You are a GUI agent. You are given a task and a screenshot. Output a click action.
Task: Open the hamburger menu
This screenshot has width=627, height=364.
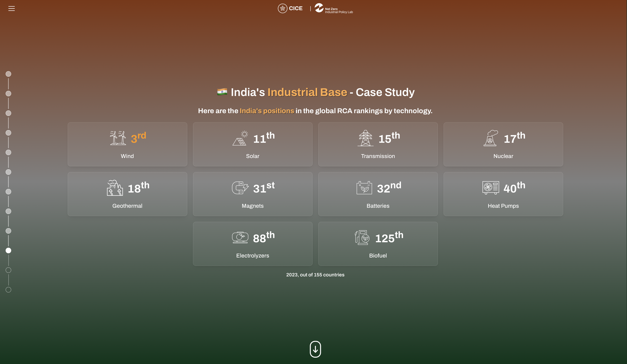[x=12, y=9]
